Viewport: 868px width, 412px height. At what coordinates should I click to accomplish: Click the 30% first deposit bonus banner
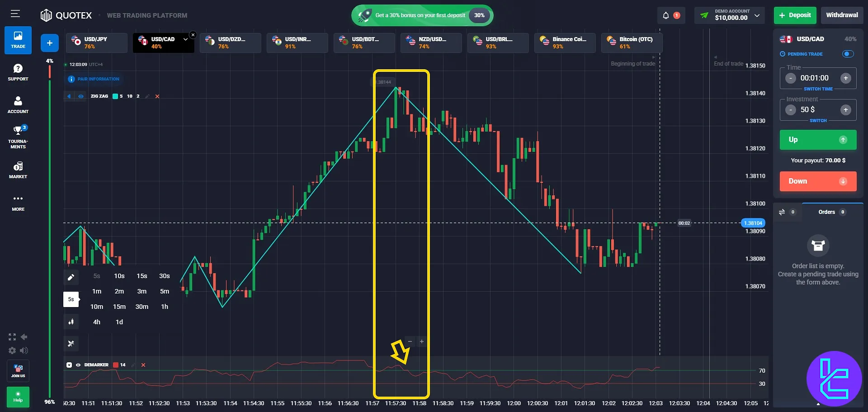[422, 15]
